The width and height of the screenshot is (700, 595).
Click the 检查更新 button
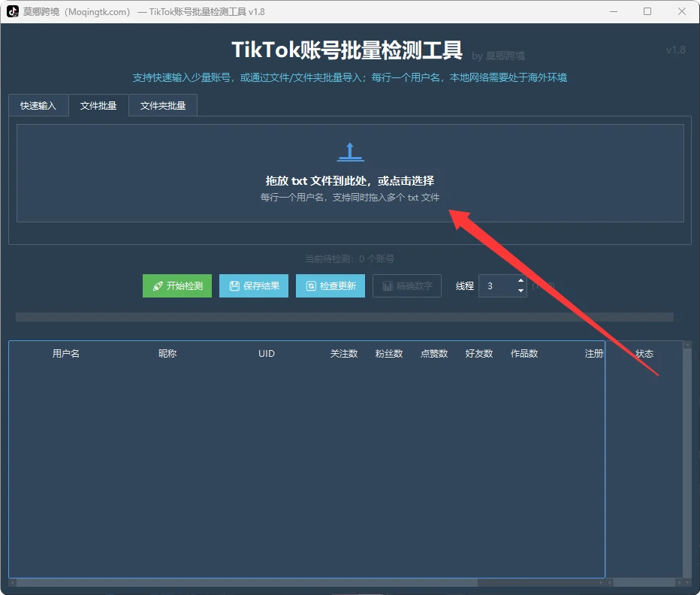(330, 286)
